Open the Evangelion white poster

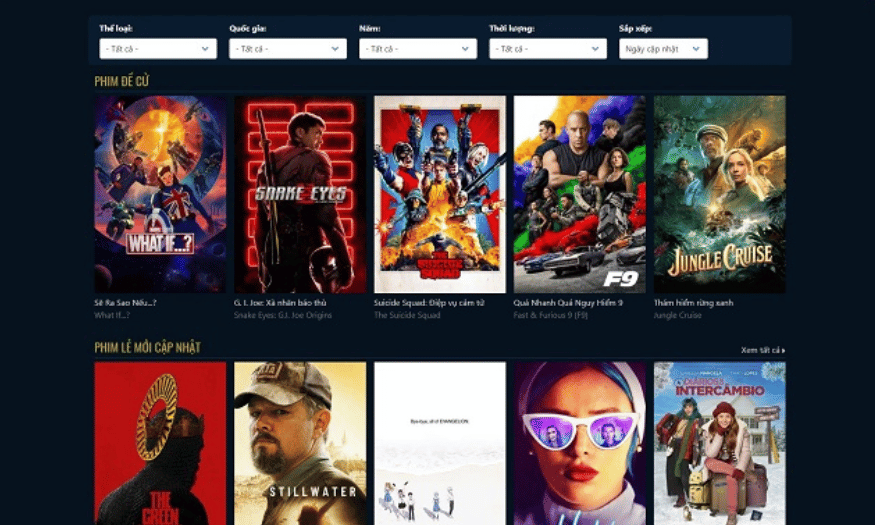tap(440, 444)
